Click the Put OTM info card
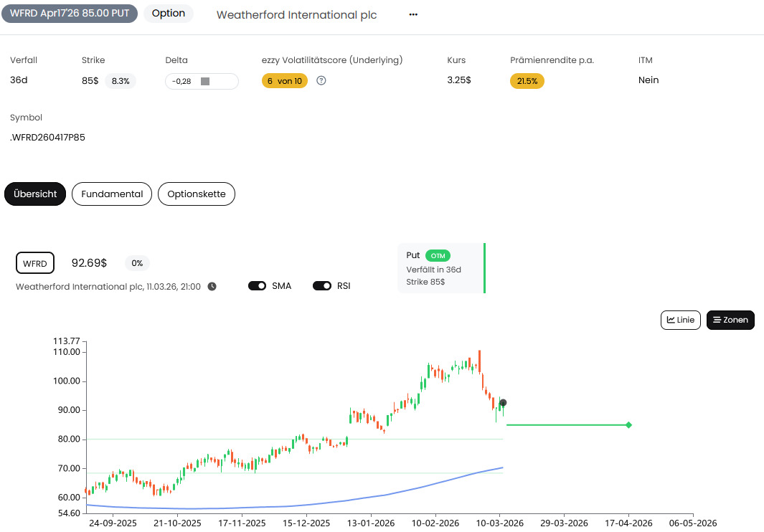The width and height of the screenshot is (764, 532). [x=441, y=268]
